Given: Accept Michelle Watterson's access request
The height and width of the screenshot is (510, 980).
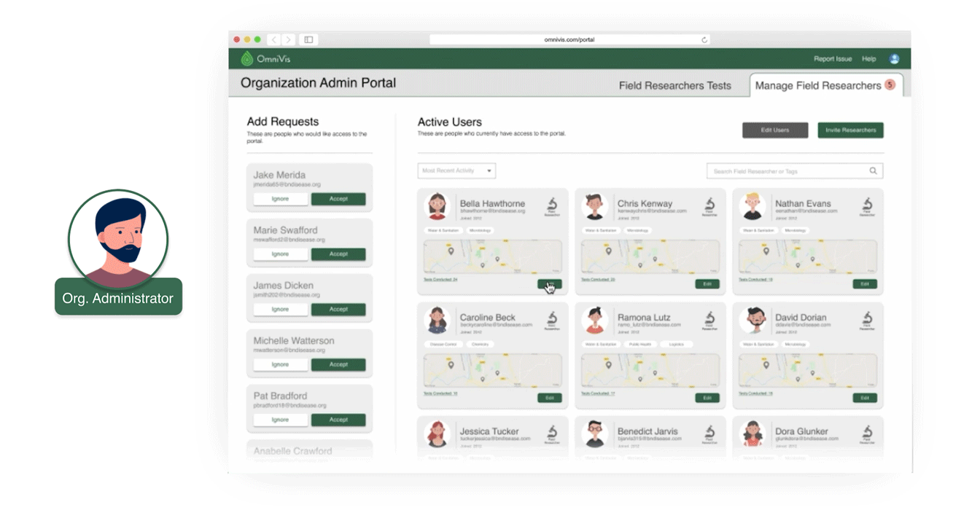Looking at the screenshot, I should [x=338, y=365].
